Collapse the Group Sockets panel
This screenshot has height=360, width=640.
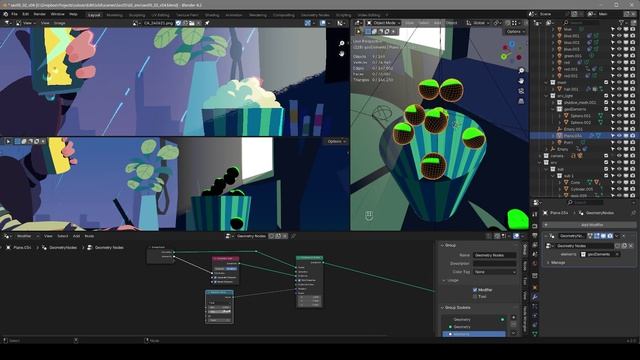457,307
